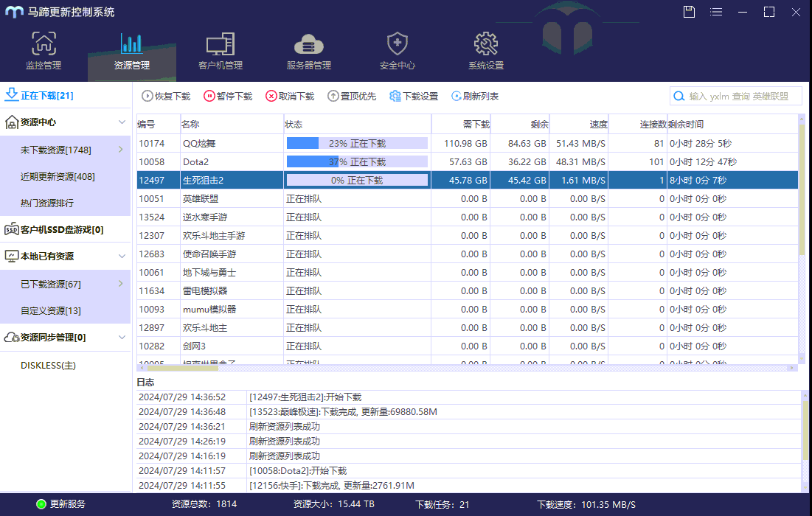Open 系统设置 system settings tab
This screenshot has height=516, width=812.
pyautogui.click(x=486, y=51)
